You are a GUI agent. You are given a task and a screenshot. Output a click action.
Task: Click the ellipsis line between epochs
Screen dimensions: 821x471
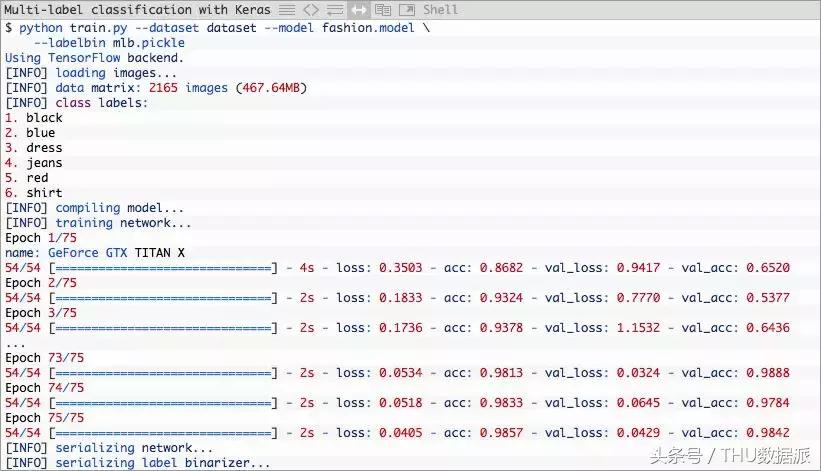click(x=13, y=343)
